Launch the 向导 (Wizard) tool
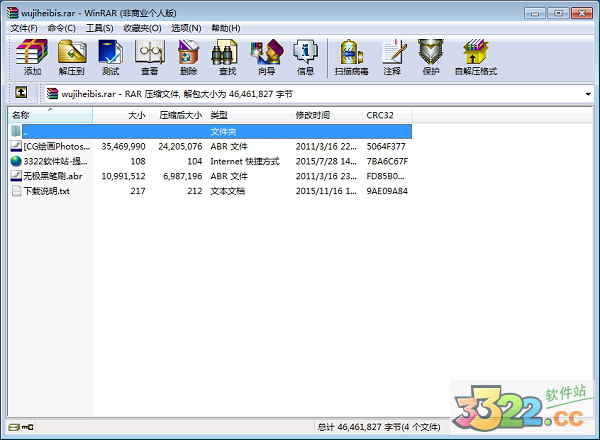The height and width of the screenshot is (440, 600). click(266, 58)
